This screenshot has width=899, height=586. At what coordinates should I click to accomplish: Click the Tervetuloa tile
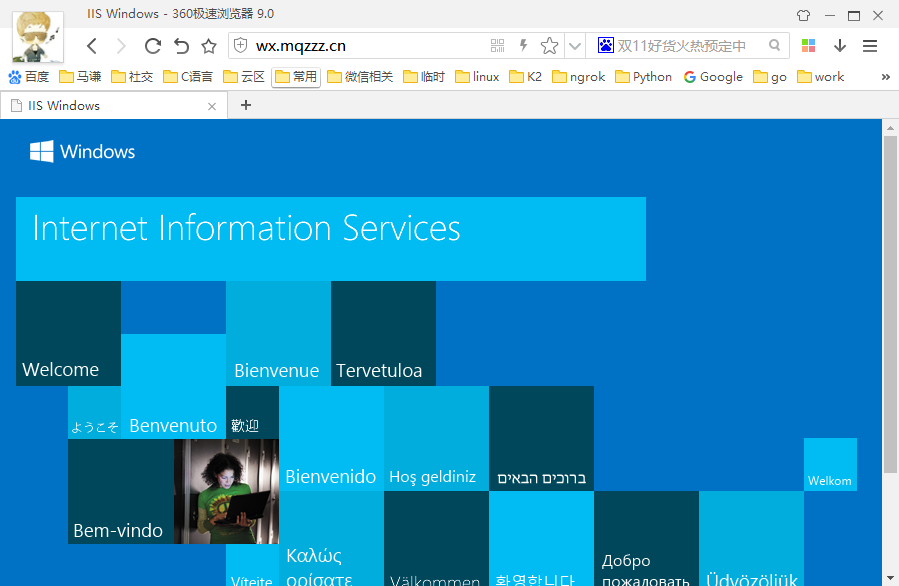coord(383,333)
